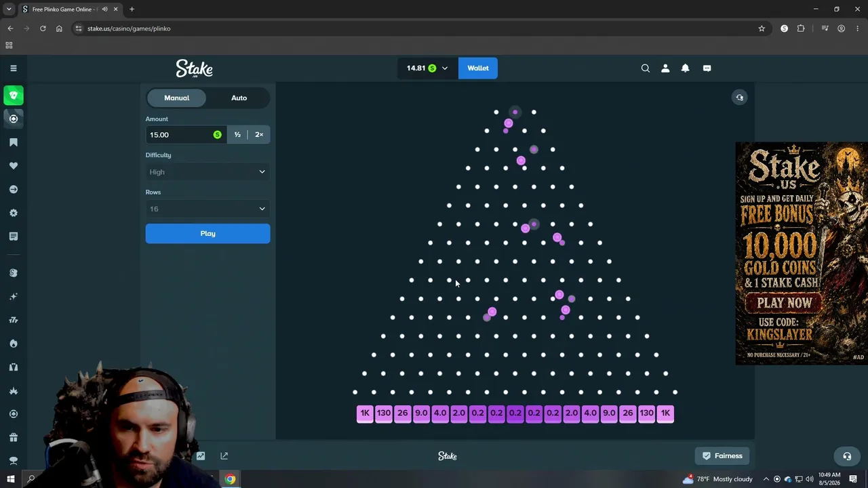868x488 pixels.
Task: Click the Chrome address bar URL
Action: [x=129, y=28]
